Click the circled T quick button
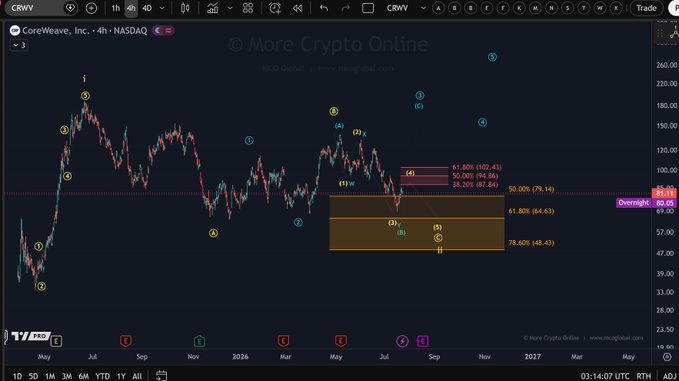Viewport: 679px width, 381px height. 583,8
